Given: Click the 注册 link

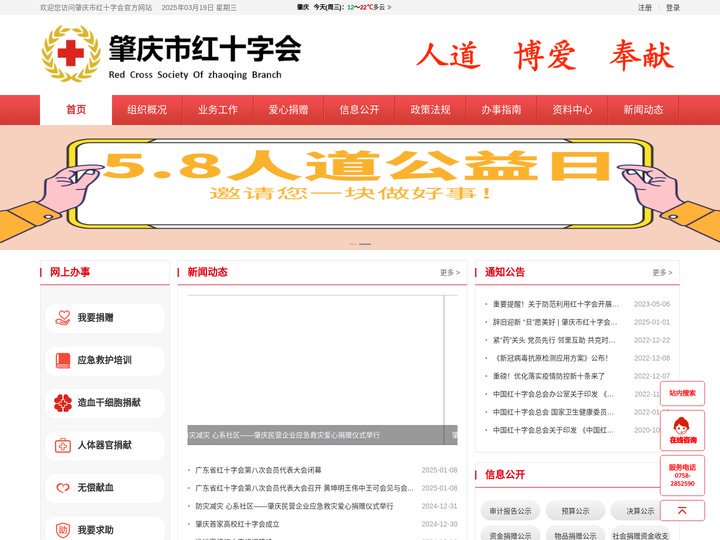Looking at the screenshot, I should point(645,8).
